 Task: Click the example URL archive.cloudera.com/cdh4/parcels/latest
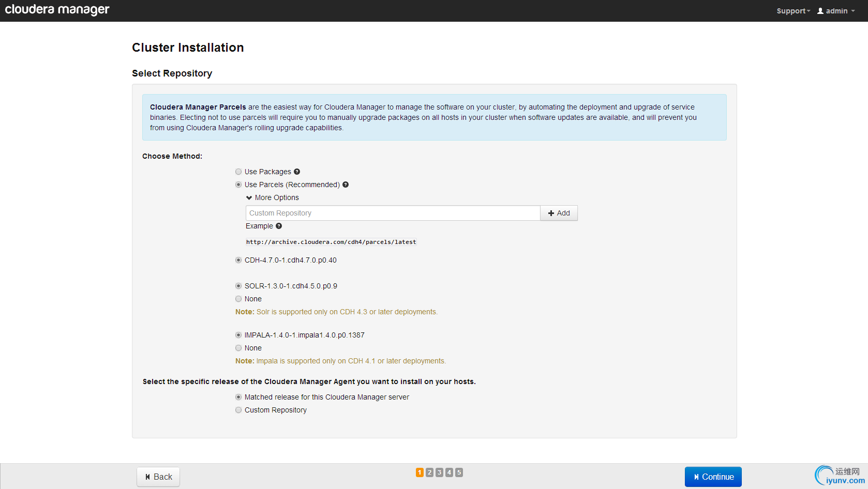(331, 242)
